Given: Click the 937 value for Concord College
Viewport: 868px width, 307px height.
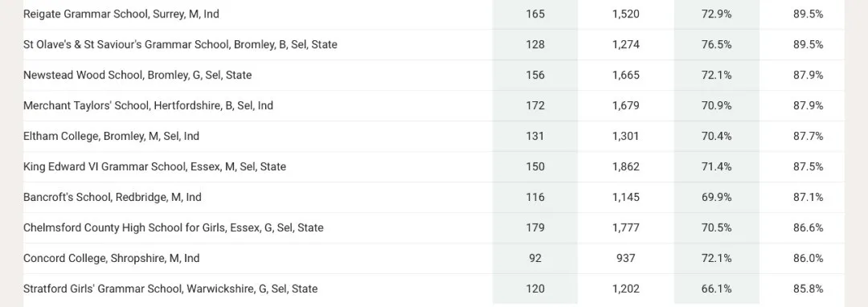Looking at the screenshot, I should [625, 258].
